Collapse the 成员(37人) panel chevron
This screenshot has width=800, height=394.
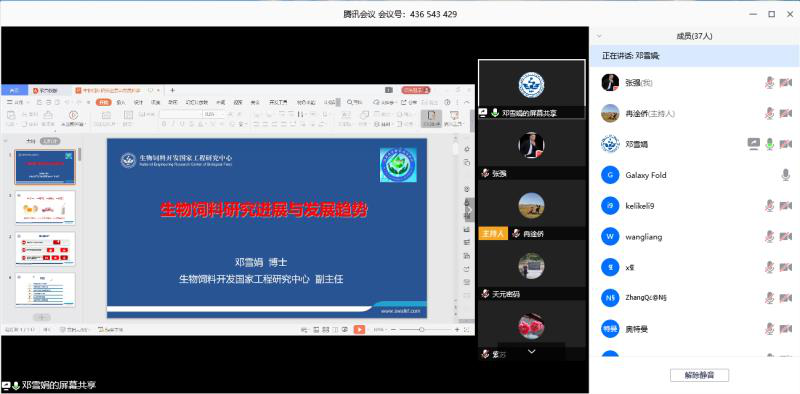point(599,36)
